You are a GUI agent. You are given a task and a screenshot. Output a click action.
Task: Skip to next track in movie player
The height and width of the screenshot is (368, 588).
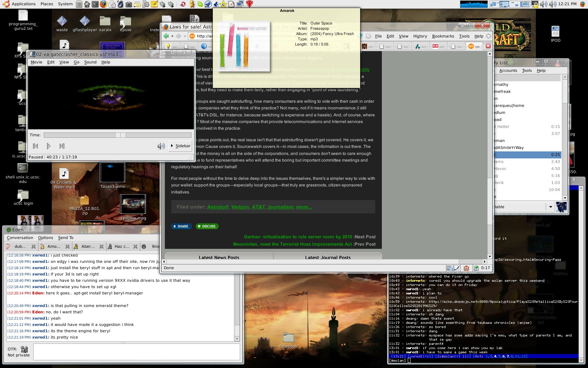[62, 146]
